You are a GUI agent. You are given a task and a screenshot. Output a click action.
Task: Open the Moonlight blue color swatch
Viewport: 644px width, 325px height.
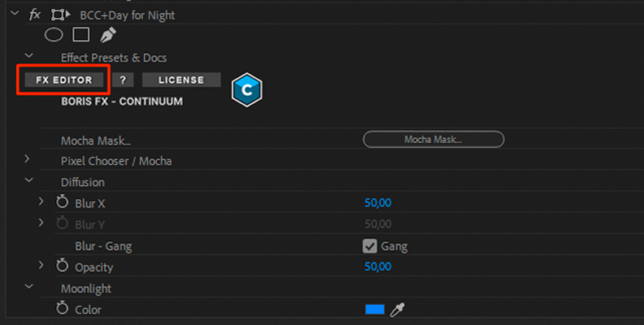coord(375,310)
